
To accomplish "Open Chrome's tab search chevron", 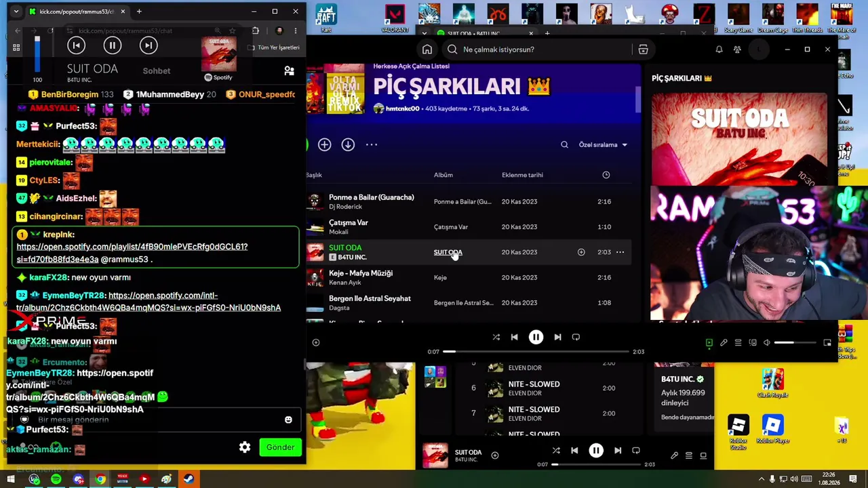I will (x=16, y=12).
